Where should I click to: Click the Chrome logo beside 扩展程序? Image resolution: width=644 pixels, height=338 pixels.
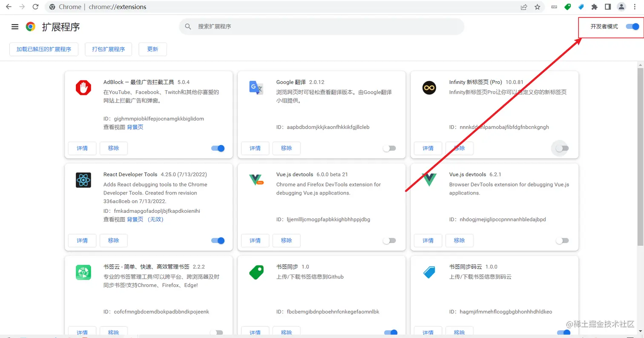(x=30, y=27)
